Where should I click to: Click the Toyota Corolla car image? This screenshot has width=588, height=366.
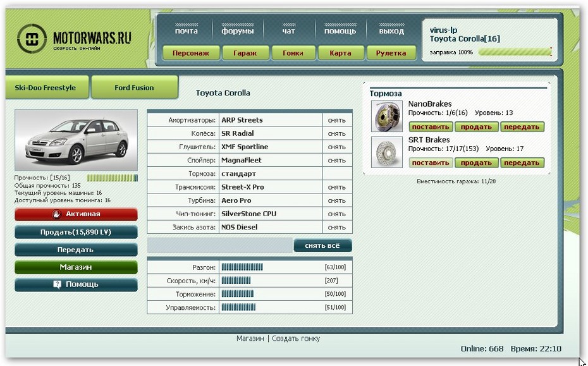(x=76, y=140)
